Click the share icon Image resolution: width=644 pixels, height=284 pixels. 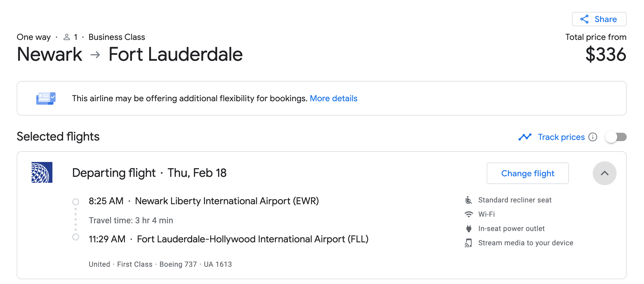584,19
